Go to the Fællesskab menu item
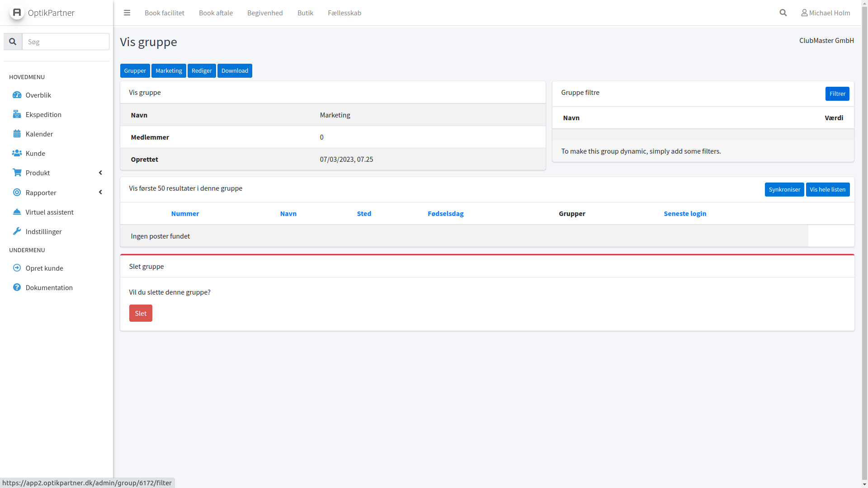This screenshot has height=488, width=868. (344, 13)
